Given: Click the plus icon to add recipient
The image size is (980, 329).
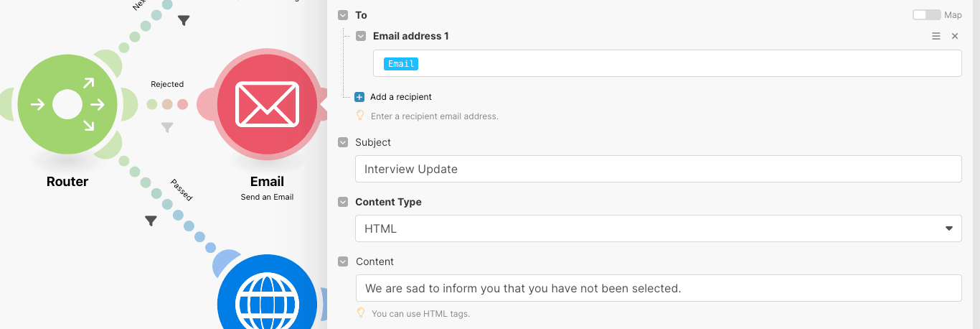Looking at the screenshot, I should tap(359, 97).
